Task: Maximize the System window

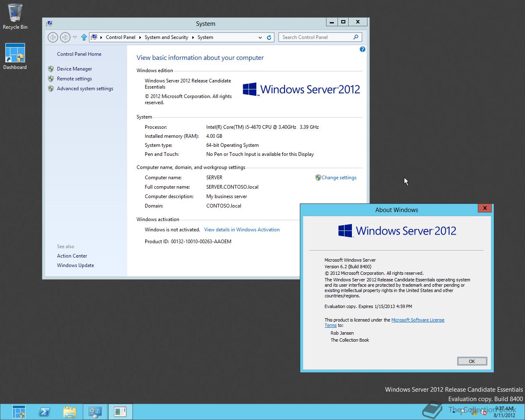Action: [343, 22]
